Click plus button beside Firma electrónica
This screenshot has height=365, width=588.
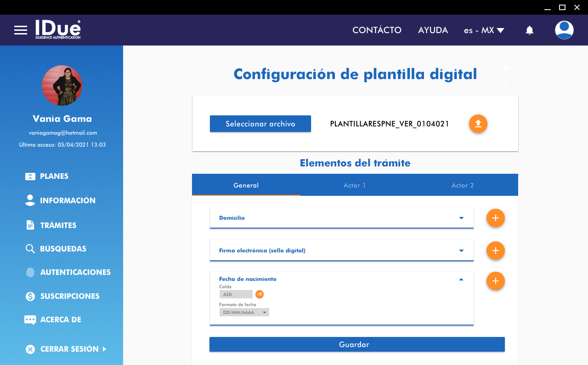point(495,251)
